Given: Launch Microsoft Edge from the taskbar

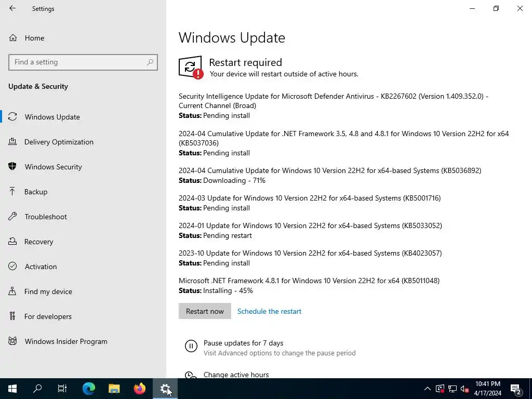Looking at the screenshot, I should click(89, 389).
